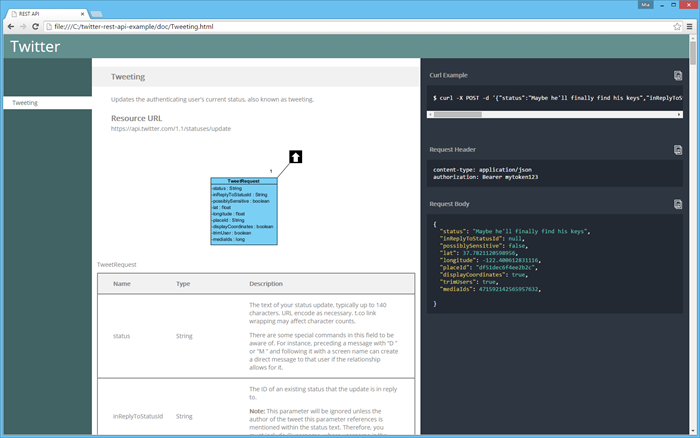
Task: Click the inReplyToStatusId name cell
Action: tap(138, 416)
